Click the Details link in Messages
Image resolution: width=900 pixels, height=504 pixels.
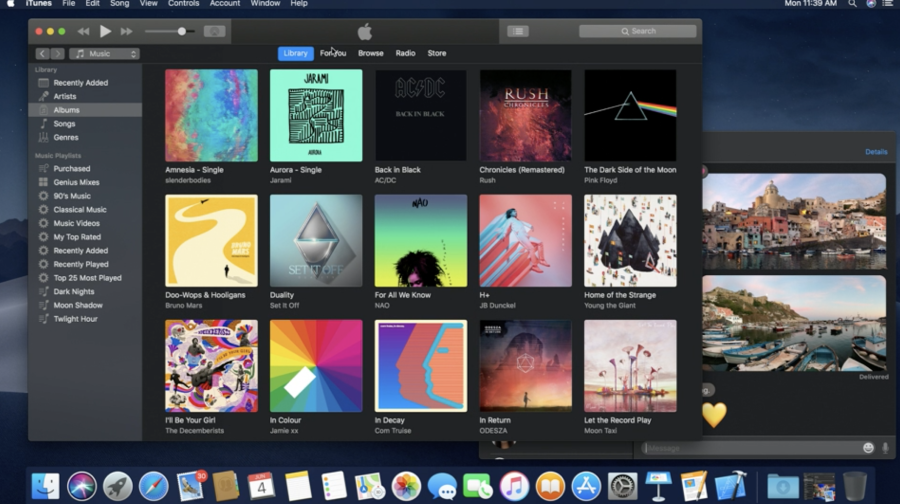[x=875, y=152]
